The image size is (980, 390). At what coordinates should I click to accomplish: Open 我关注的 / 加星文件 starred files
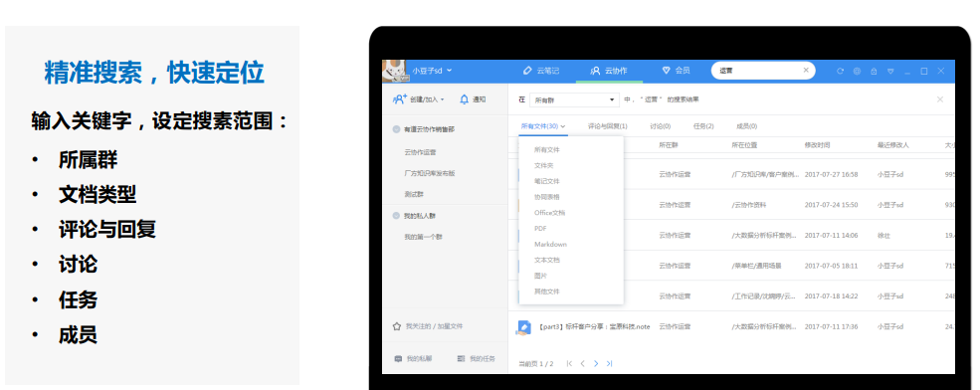pos(428,326)
